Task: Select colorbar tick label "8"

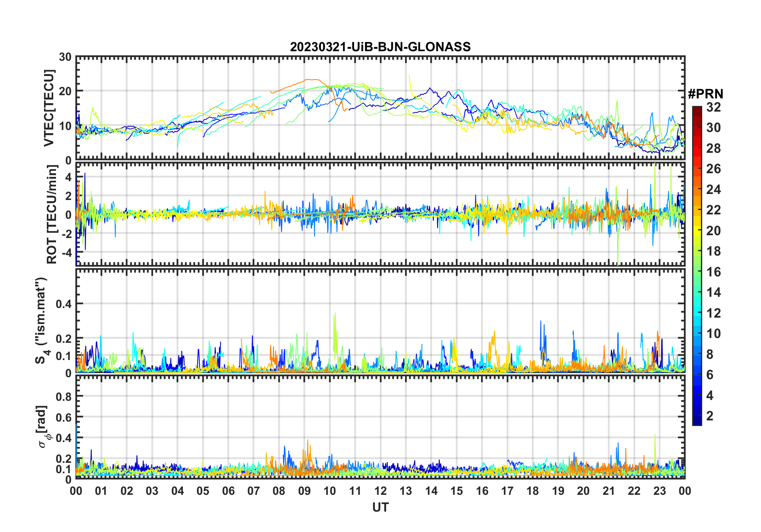Action: click(710, 354)
